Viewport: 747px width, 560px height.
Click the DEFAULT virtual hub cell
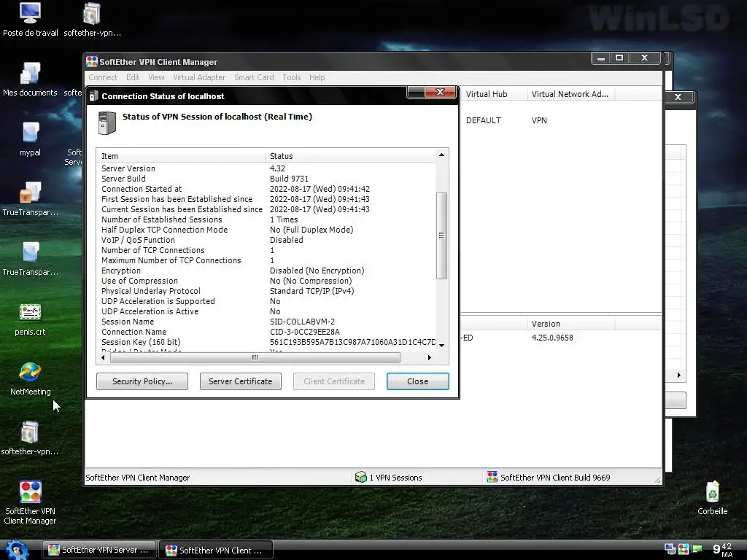click(x=483, y=120)
